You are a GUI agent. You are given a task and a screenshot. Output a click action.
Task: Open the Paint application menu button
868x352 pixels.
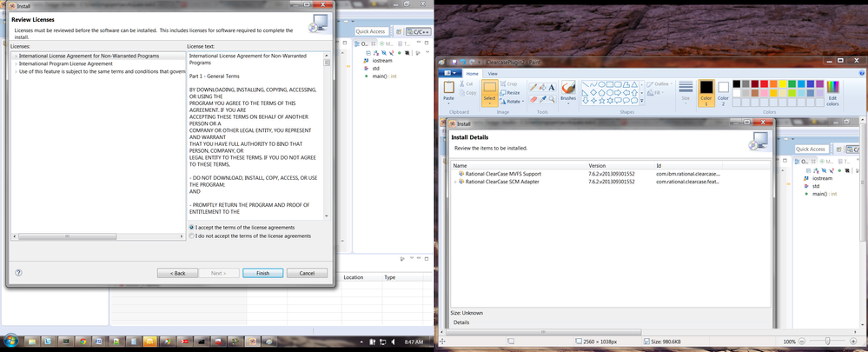450,73
